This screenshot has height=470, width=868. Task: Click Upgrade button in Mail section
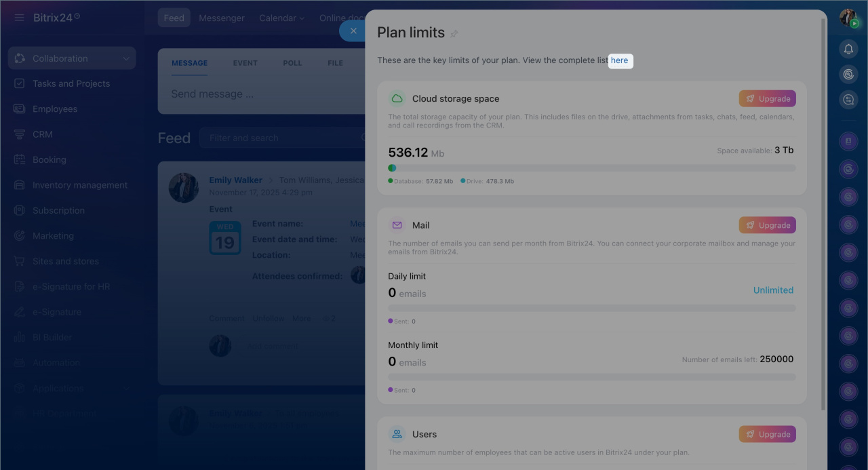pyautogui.click(x=767, y=225)
